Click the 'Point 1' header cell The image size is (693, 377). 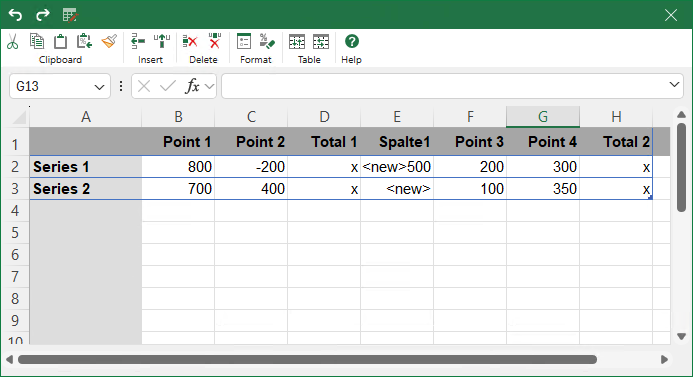[178, 142]
